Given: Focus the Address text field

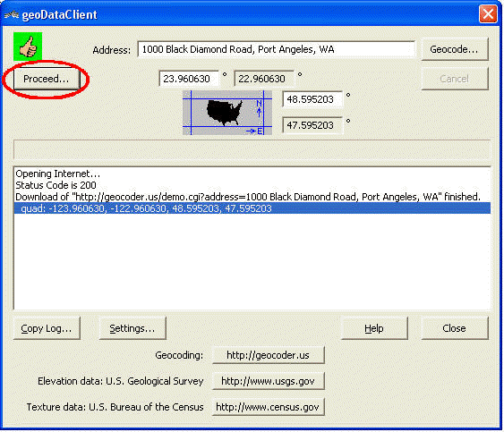Looking at the screenshot, I should click(277, 49).
